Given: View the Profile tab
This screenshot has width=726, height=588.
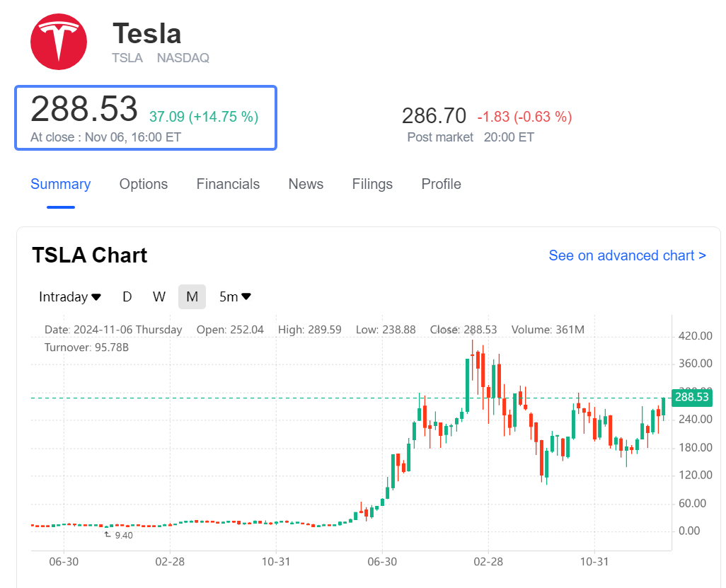Looking at the screenshot, I should pos(441,184).
